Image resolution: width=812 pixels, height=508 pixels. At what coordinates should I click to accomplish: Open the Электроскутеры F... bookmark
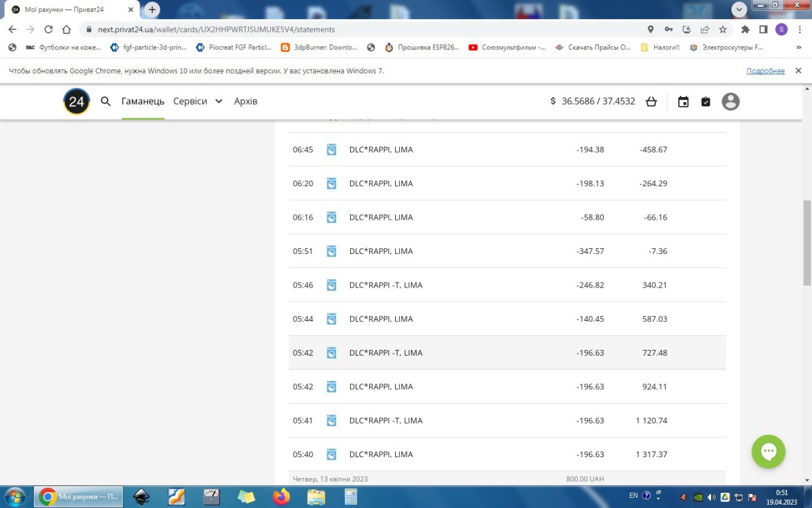pyautogui.click(x=726, y=47)
